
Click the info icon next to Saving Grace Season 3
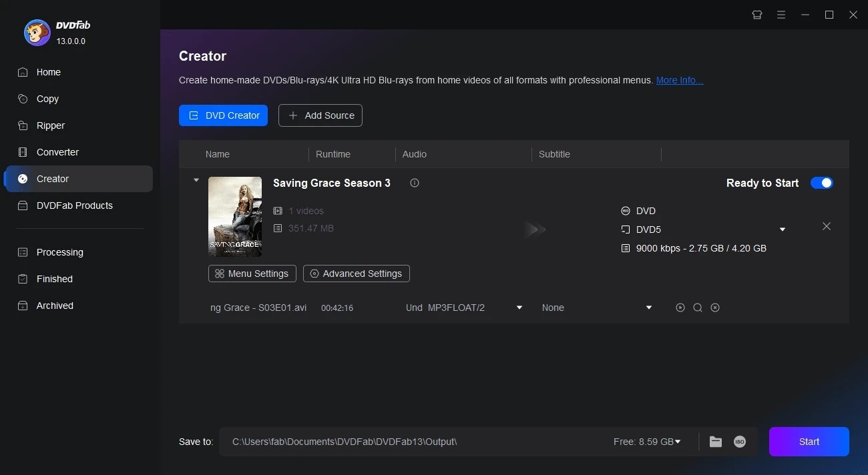(x=415, y=183)
